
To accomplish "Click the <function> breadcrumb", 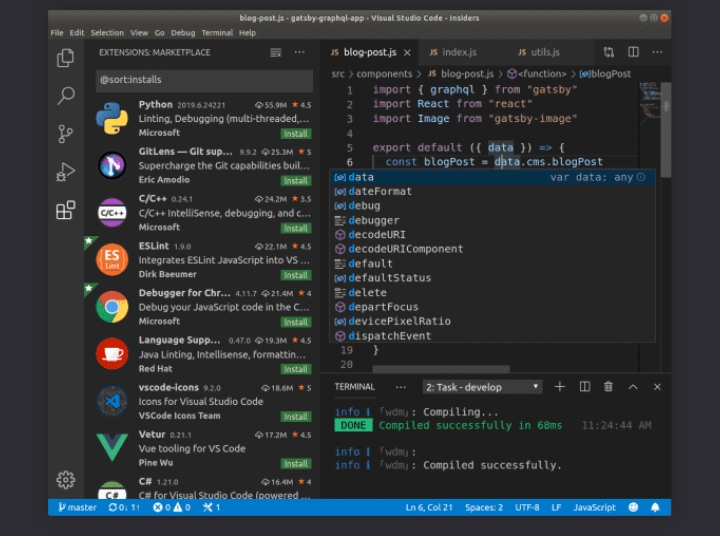I will pyautogui.click(x=537, y=74).
